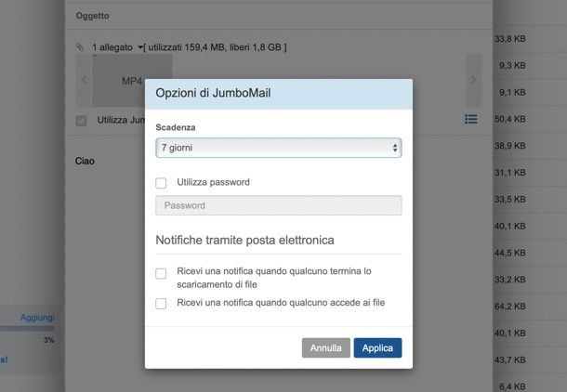The image size is (567, 392).
Task: Select the 6,4 KB message size entry
Action: [512, 386]
